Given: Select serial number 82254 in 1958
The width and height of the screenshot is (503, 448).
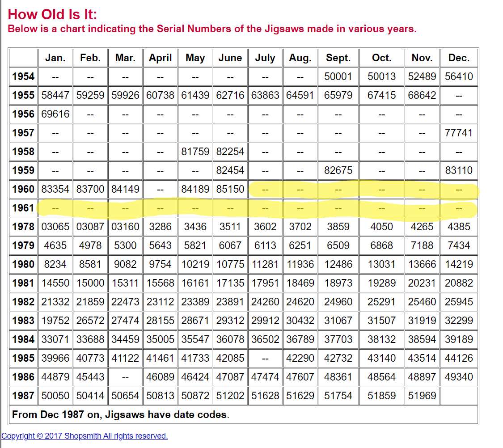Looking at the screenshot, I should [230, 152].
